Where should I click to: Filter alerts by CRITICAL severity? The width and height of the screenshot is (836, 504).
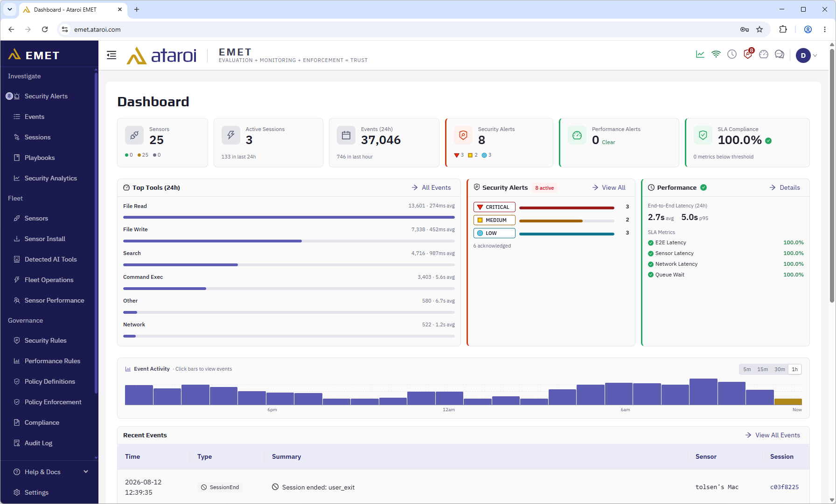tap(494, 207)
